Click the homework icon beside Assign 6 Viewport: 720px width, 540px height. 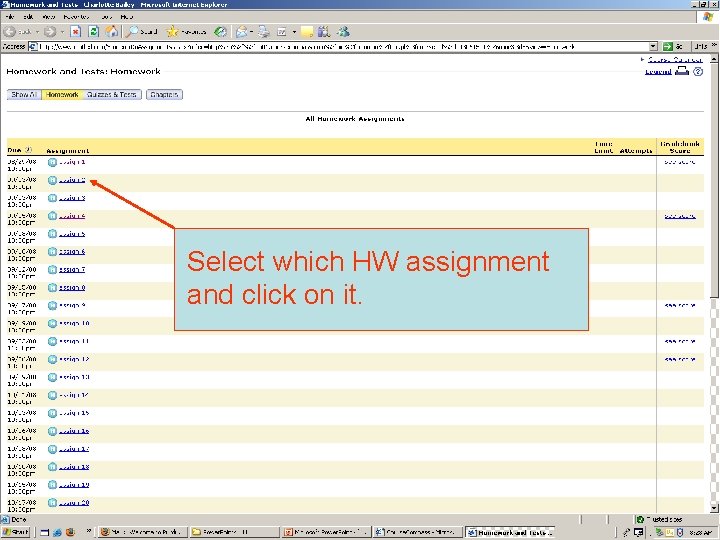pos(52,252)
